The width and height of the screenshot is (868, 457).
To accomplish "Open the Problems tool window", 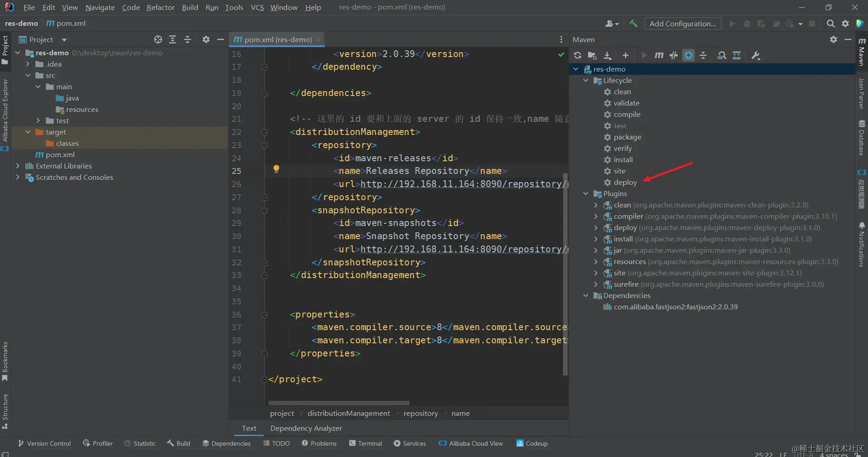I will click(x=319, y=443).
